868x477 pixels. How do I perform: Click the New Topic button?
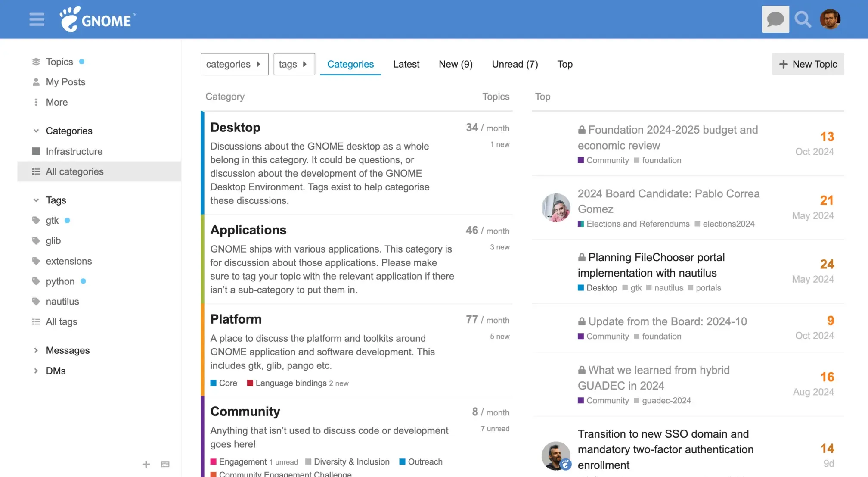[x=808, y=64]
